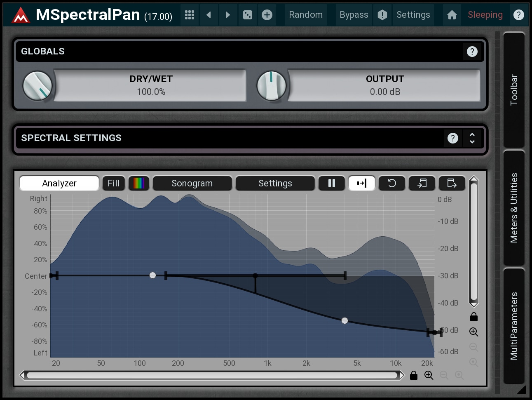Image resolution: width=532 pixels, height=400 pixels.
Task: Toggle the Fill display option
Action: (x=114, y=183)
